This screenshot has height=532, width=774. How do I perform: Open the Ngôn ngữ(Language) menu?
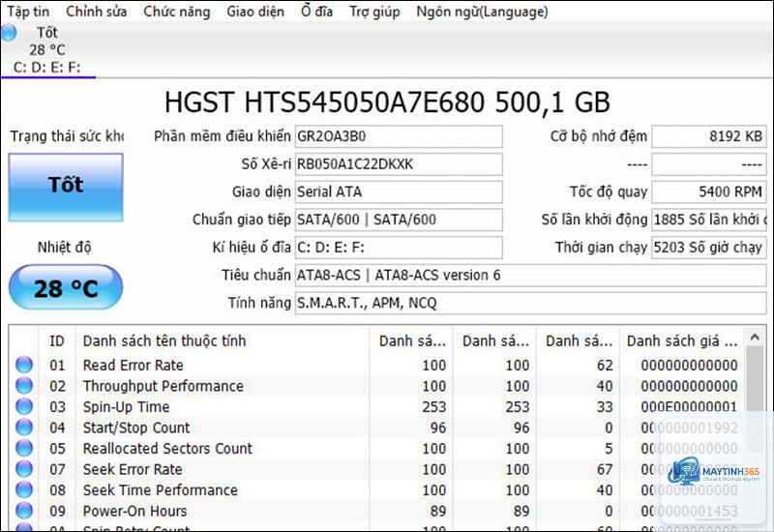pos(482,12)
